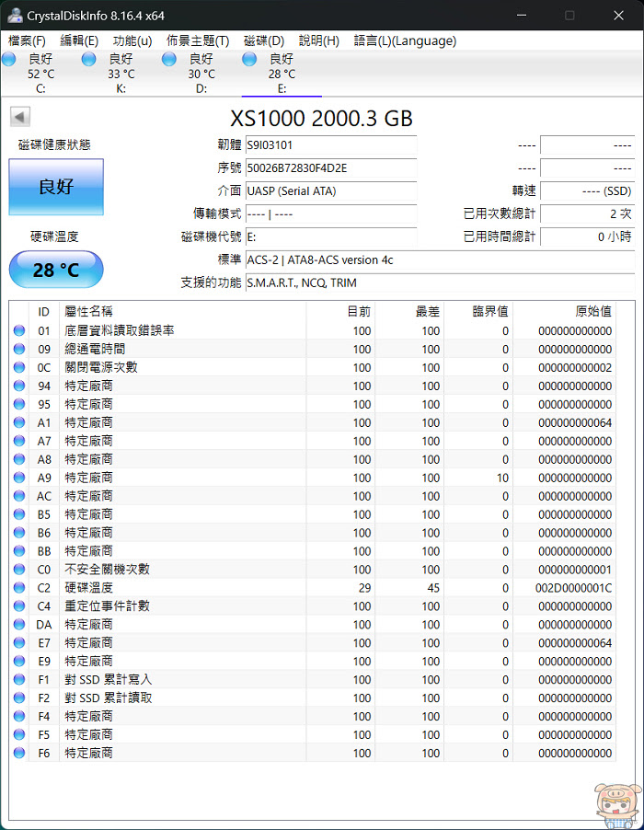This screenshot has height=830, width=644.
Task: Click status orb for attribute E9
Action: 19,661
